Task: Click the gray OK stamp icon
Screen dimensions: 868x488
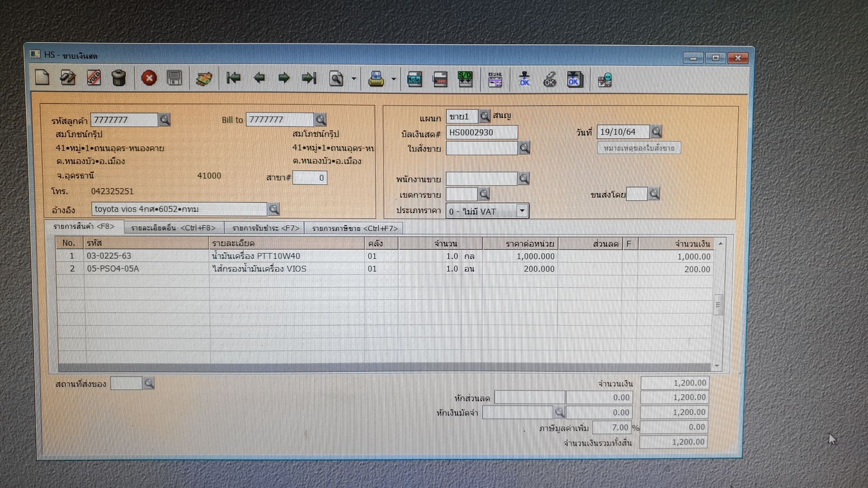Action: [550, 80]
